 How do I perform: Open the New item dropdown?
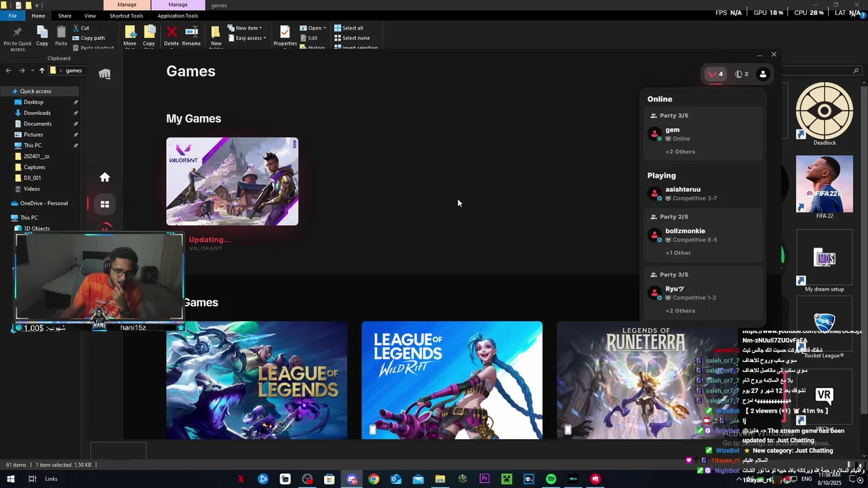[245, 28]
